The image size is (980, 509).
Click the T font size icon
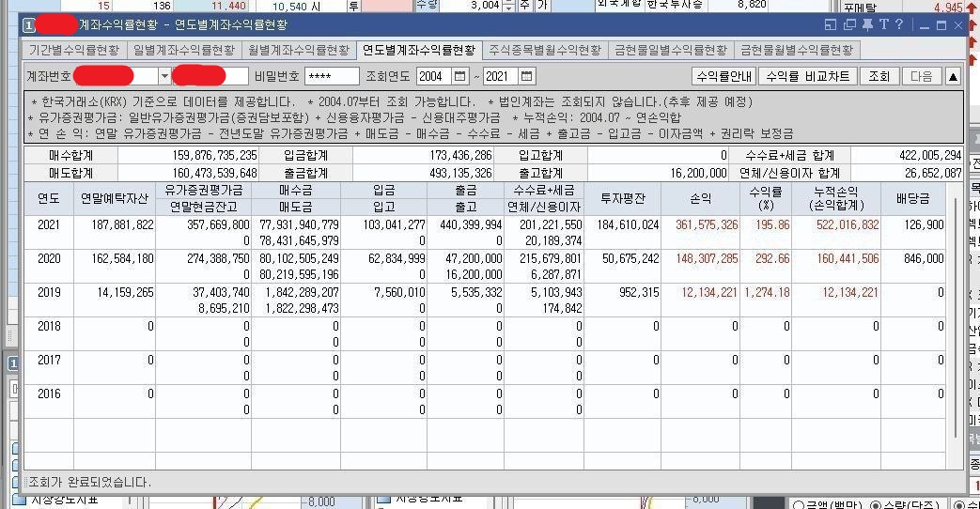tap(884, 24)
